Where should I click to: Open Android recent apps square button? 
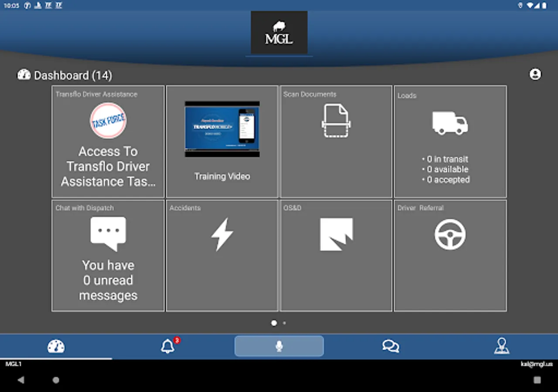(x=537, y=380)
